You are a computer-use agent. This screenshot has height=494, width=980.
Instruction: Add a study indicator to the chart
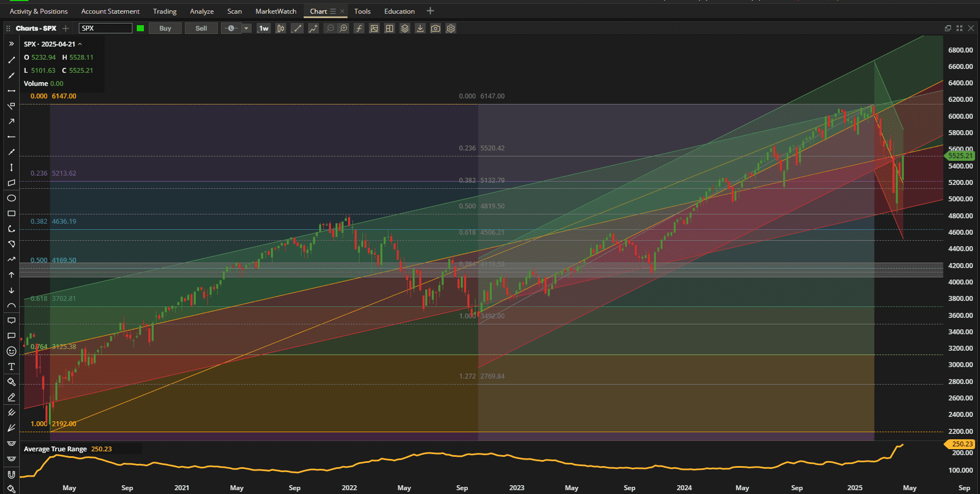coord(313,28)
